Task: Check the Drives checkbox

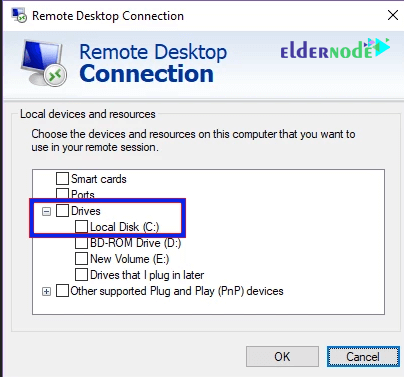Action: pos(62,211)
